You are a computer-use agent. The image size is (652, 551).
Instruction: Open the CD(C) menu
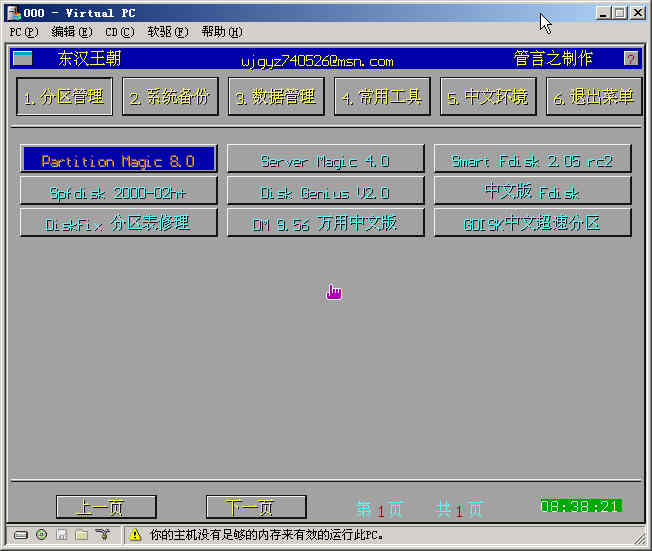pyautogui.click(x=120, y=32)
